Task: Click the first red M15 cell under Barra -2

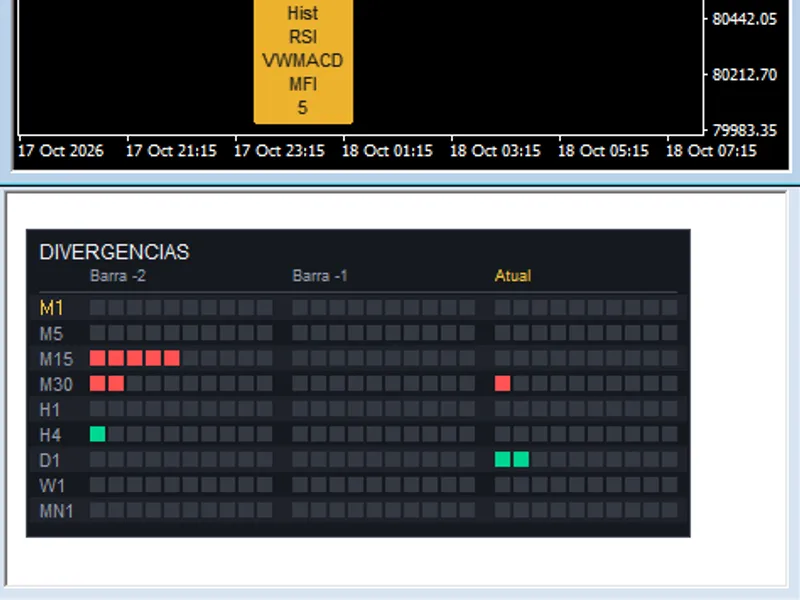Action: pyautogui.click(x=97, y=358)
